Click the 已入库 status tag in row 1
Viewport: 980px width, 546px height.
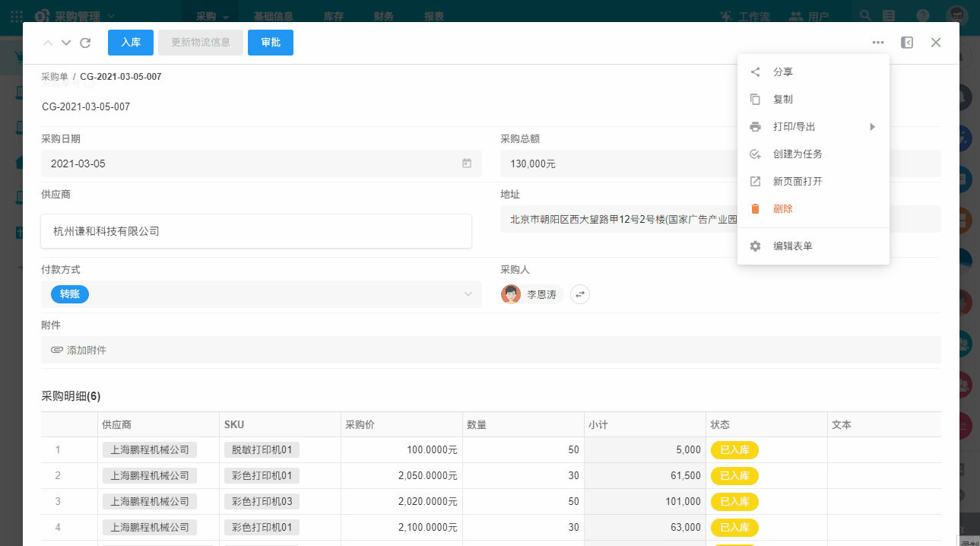[734, 450]
